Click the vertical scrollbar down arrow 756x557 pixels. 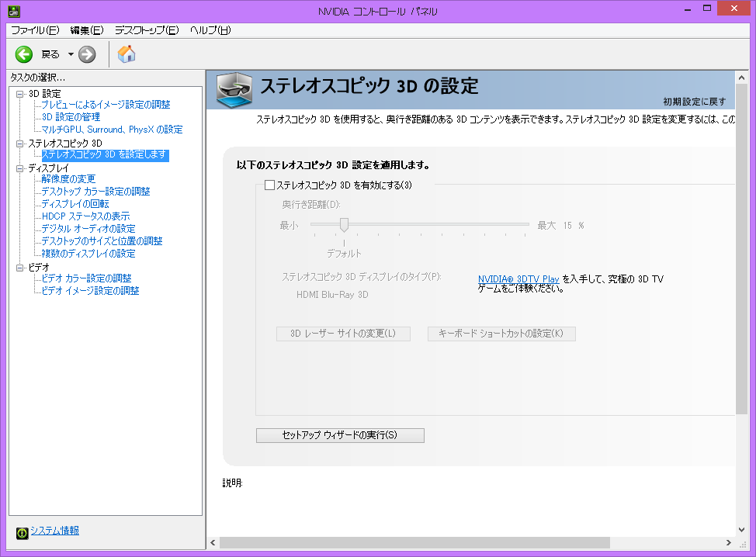(x=741, y=530)
